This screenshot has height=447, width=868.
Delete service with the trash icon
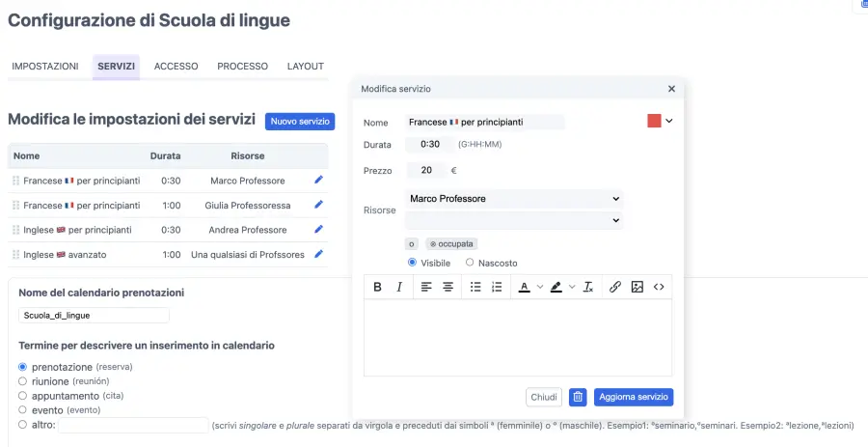(578, 397)
